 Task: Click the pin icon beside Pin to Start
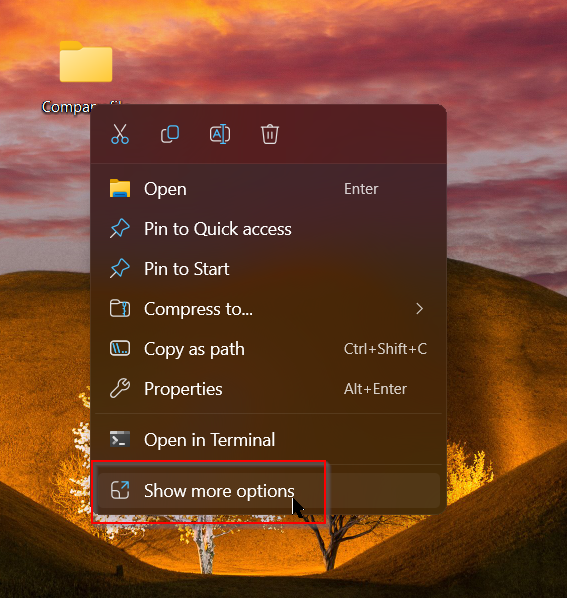point(120,268)
